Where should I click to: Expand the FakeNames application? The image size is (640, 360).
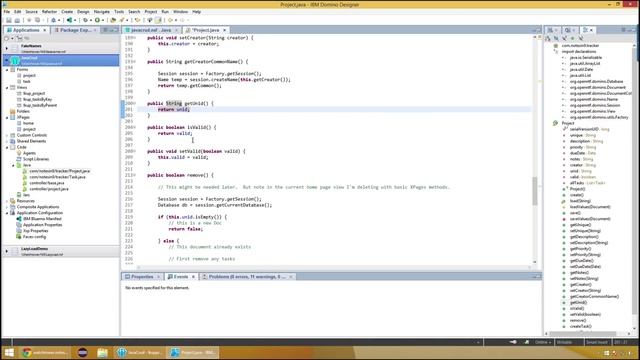coord(7,49)
